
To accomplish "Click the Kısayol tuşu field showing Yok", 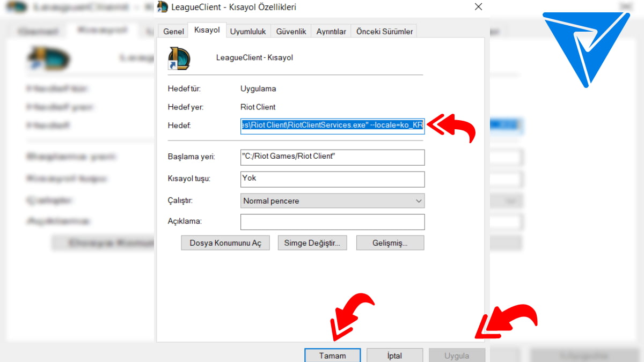I will click(x=333, y=179).
